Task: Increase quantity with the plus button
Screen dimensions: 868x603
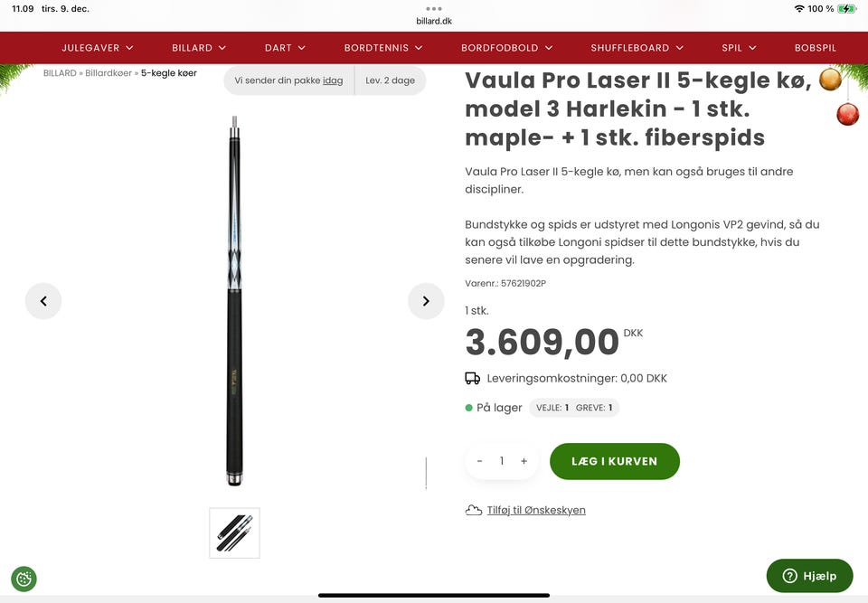Action: point(524,461)
